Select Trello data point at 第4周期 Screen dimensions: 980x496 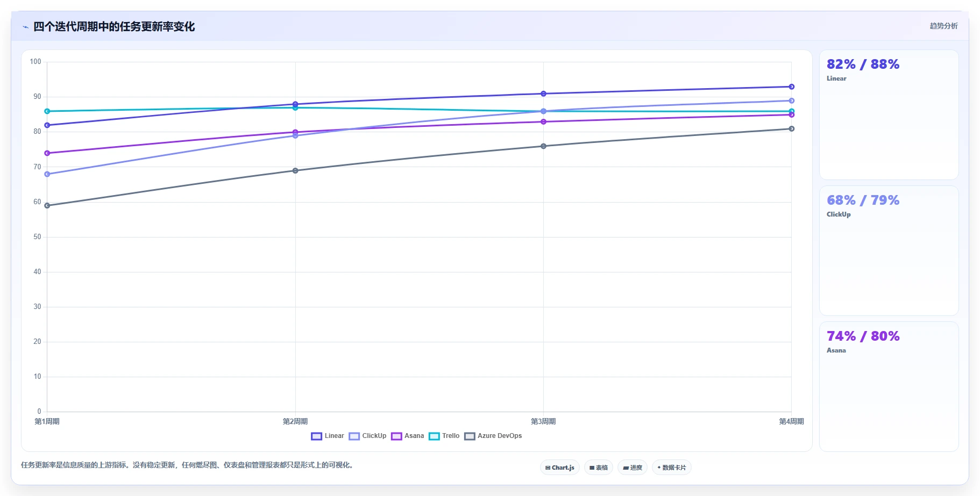792,111
